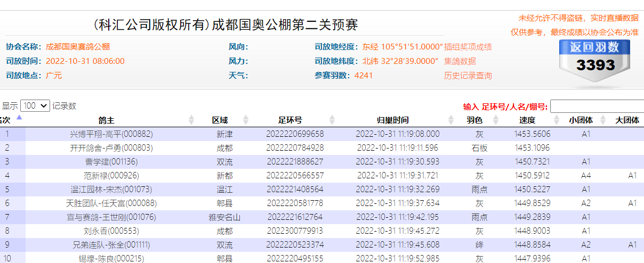Open the 插组奖项成绩 link

click(468, 47)
